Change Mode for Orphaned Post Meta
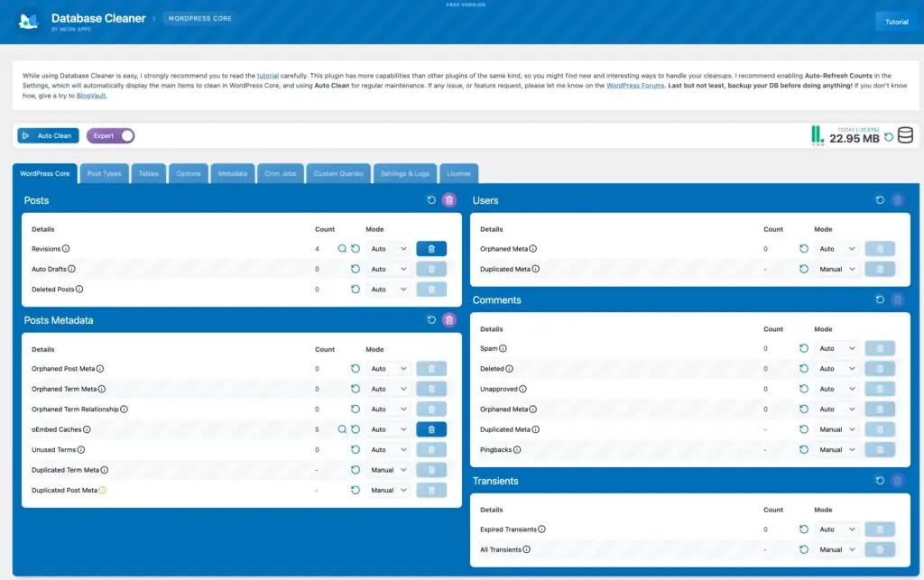This screenshot has width=924, height=580. [x=388, y=369]
